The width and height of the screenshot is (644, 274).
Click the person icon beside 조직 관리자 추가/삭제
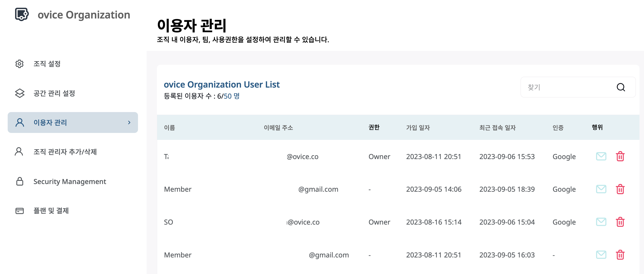click(19, 152)
